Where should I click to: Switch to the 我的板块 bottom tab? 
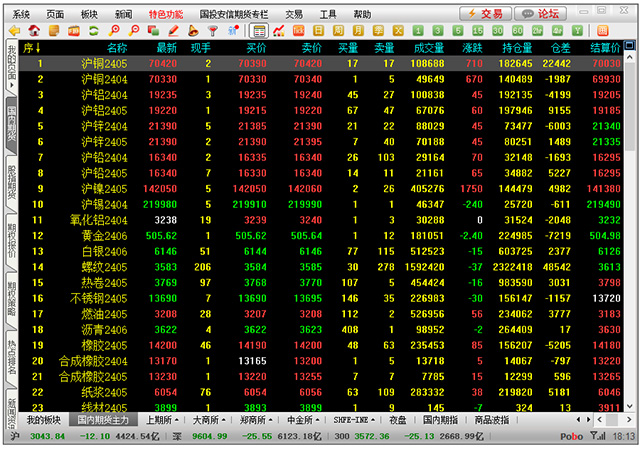[43, 420]
